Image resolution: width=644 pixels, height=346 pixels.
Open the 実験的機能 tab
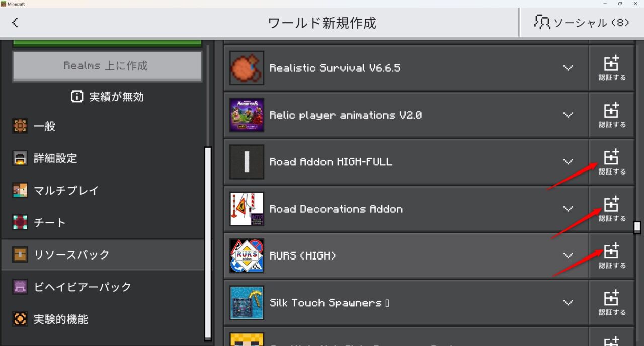[x=102, y=319]
